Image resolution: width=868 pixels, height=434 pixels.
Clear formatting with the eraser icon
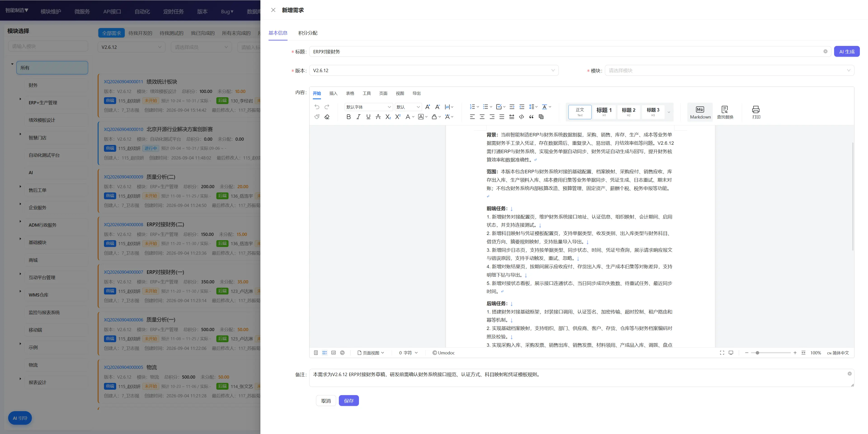tap(327, 117)
